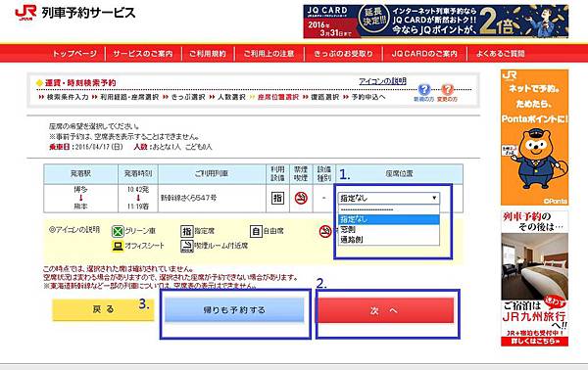Click the no-smoking icon in train row
588x370 pixels.
(x=301, y=198)
